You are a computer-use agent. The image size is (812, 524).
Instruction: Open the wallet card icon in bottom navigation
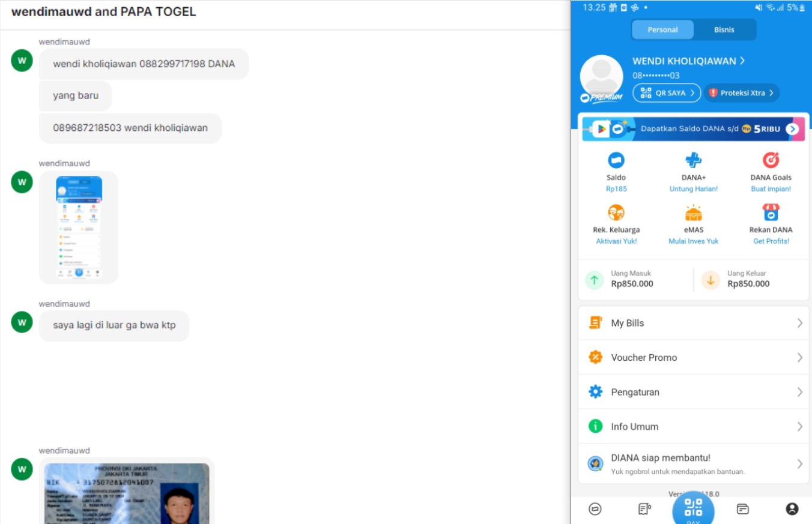coord(743,509)
